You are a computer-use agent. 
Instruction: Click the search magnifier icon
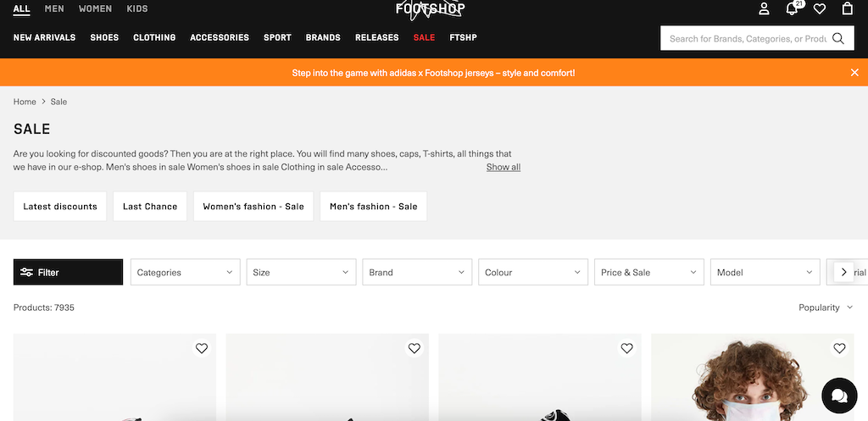click(838, 38)
